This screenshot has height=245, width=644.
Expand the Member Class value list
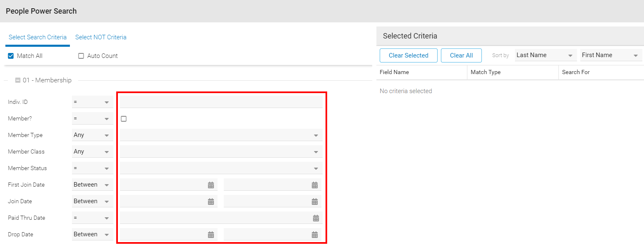[221, 151]
